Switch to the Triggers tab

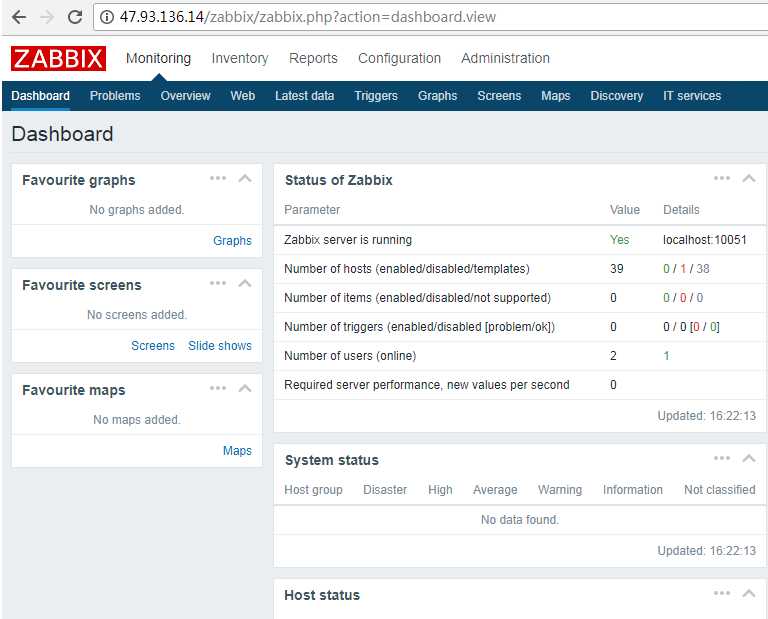[x=376, y=96]
